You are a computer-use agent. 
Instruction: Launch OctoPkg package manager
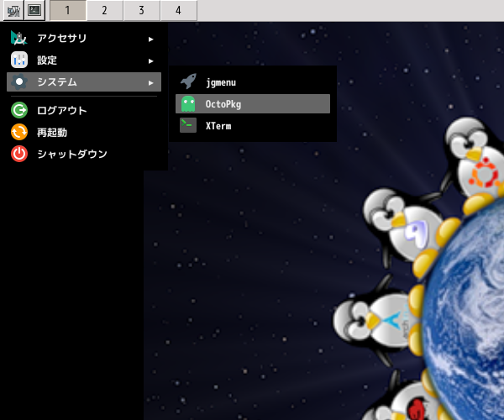tap(253, 104)
